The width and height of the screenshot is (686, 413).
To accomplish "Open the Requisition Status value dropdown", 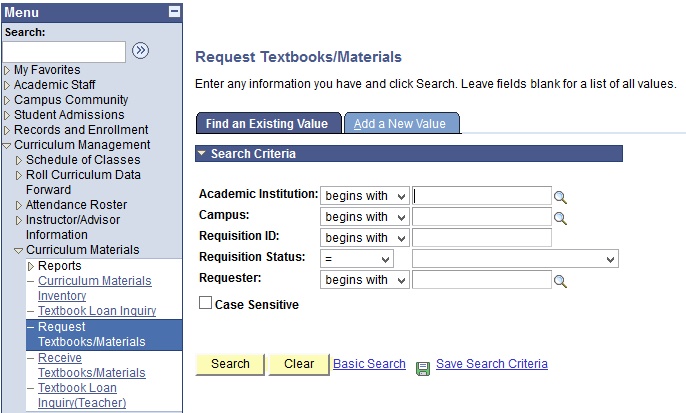I will point(515,259).
